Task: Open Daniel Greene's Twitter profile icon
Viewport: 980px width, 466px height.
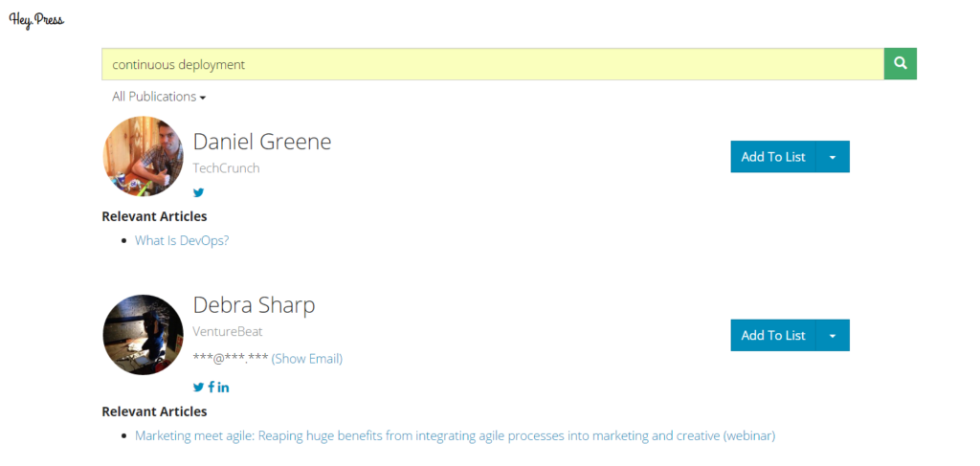Action: (x=199, y=192)
